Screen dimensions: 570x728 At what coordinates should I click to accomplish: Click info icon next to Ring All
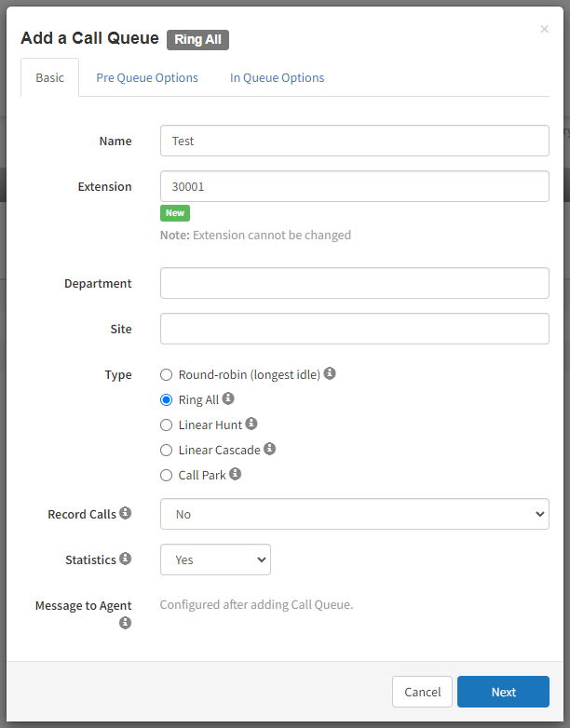click(x=228, y=398)
